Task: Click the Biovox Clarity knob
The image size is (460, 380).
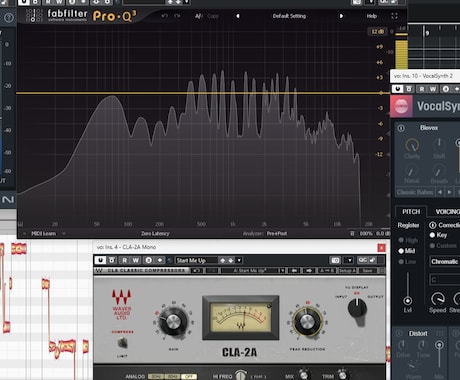Action: (x=412, y=145)
